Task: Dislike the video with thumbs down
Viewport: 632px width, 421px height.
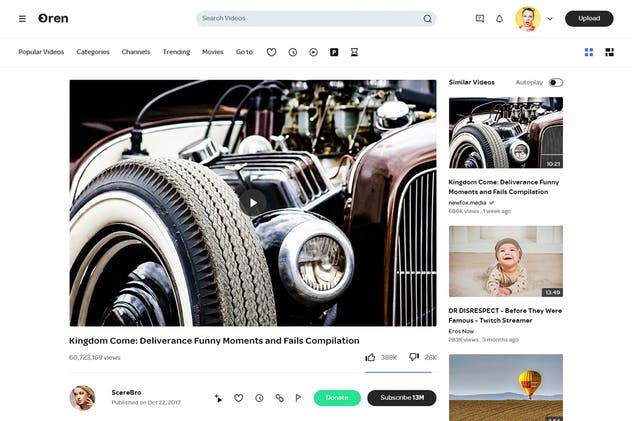Action: coord(414,357)
